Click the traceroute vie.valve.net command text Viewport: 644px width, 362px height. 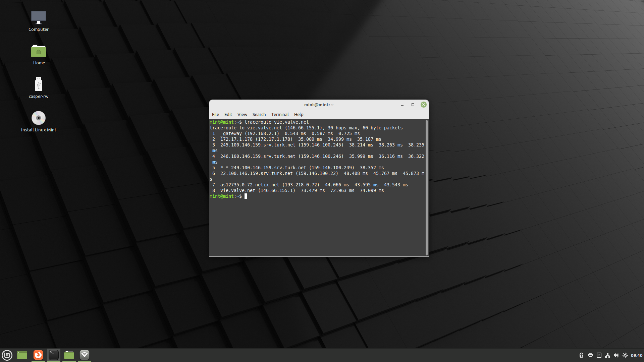tap(277, 122)
